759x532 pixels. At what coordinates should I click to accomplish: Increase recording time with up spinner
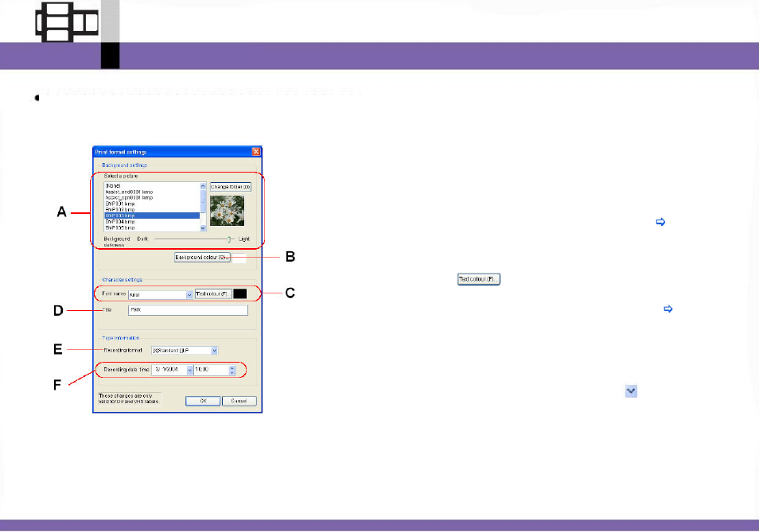tap(232, 368)
